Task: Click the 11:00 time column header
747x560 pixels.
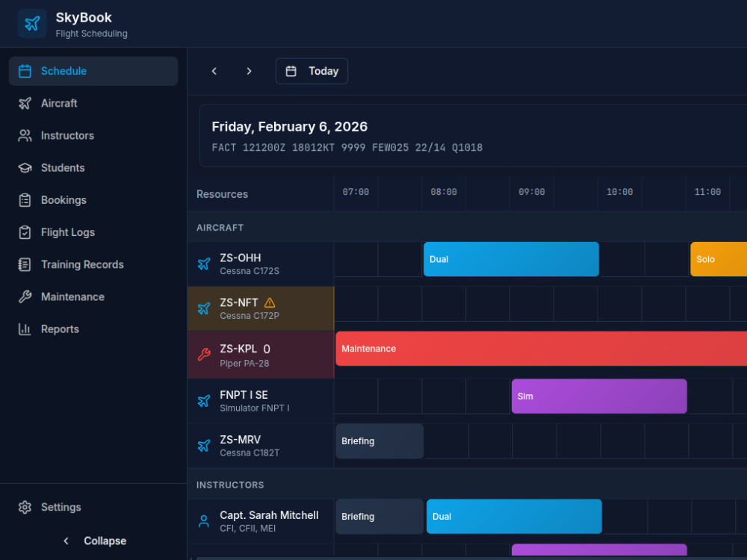Action: 707,192
